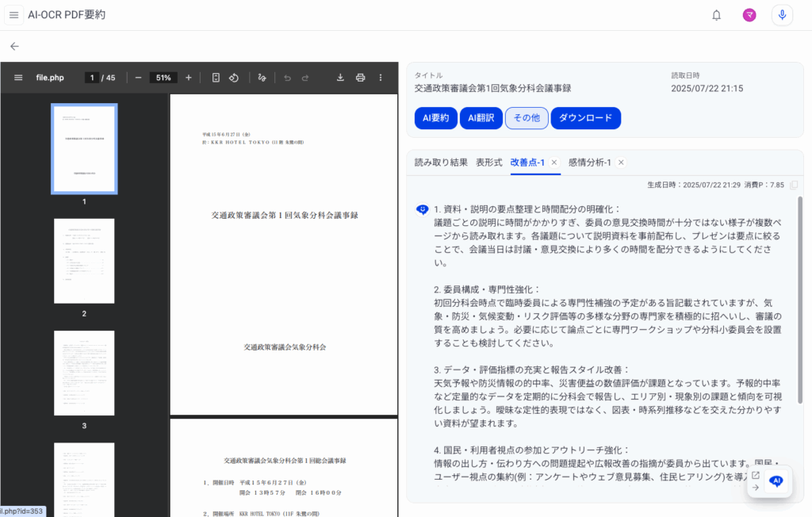Select the partially visible fourth page thumbnail

tap(84, 479)
